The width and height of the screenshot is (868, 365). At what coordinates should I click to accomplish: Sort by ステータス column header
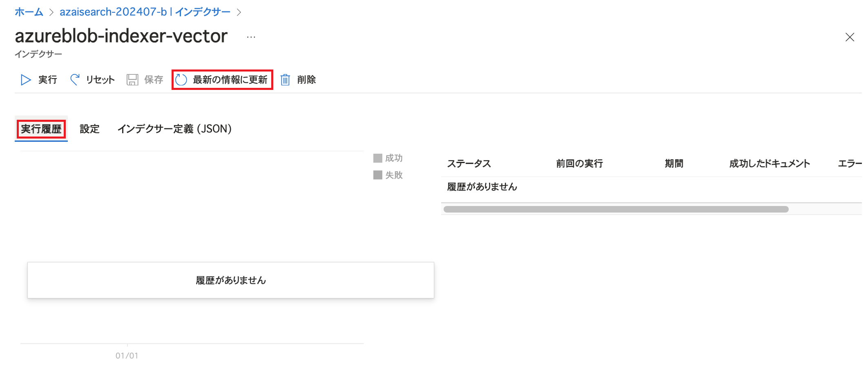point(469,164)
